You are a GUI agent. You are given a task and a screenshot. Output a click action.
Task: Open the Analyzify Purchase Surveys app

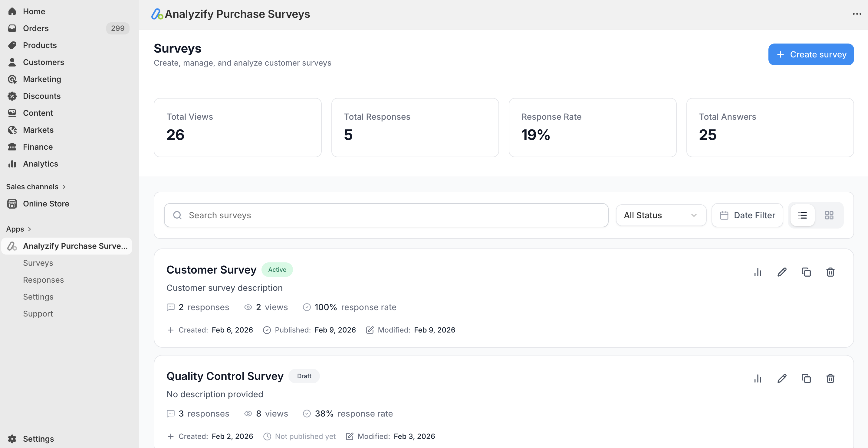click(66, 246)
